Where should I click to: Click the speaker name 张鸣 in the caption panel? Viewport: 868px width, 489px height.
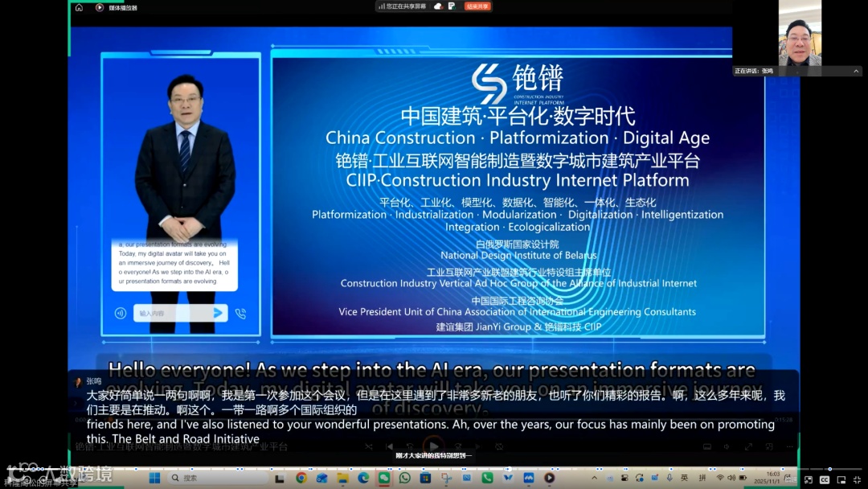coord(93,381)
